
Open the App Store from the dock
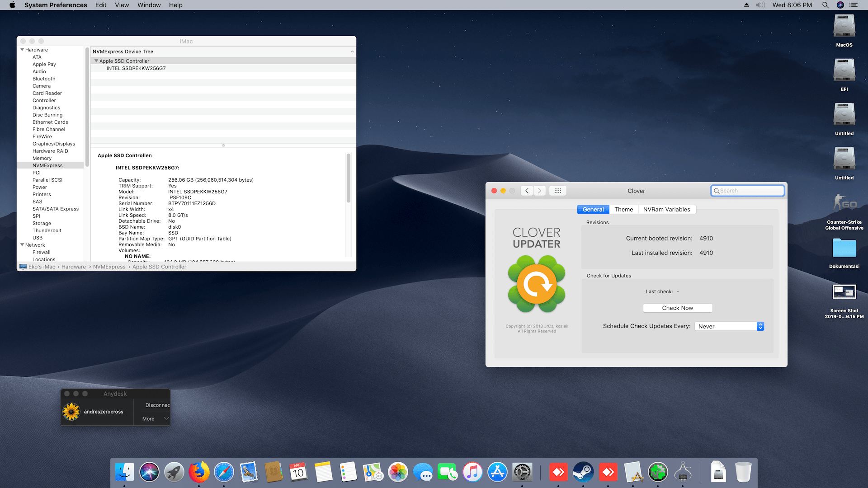point(497,473)
